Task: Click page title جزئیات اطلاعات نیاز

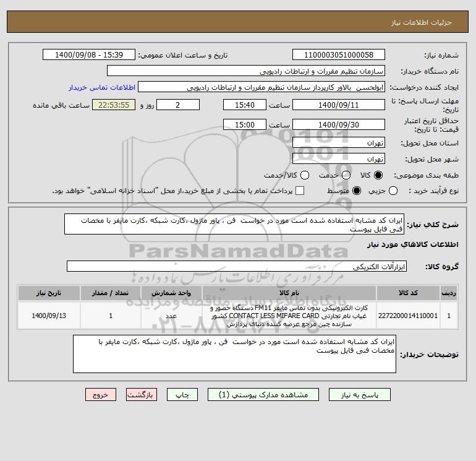Action: (422, 22)
